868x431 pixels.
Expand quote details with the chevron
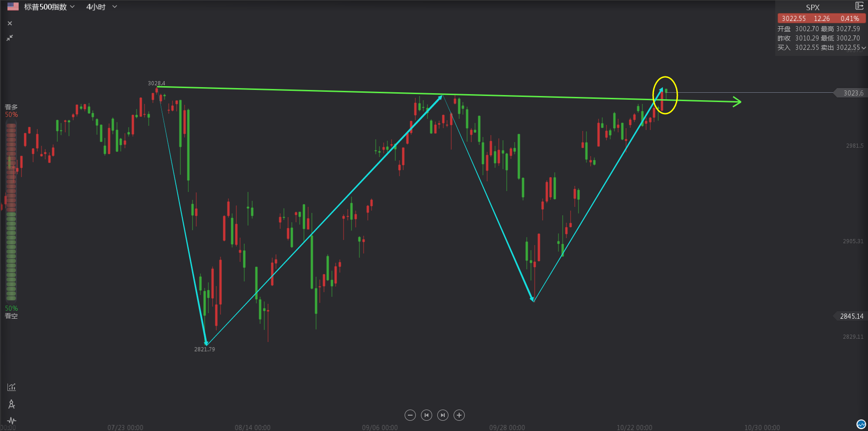pyautogui.click(x=863, y=48)
